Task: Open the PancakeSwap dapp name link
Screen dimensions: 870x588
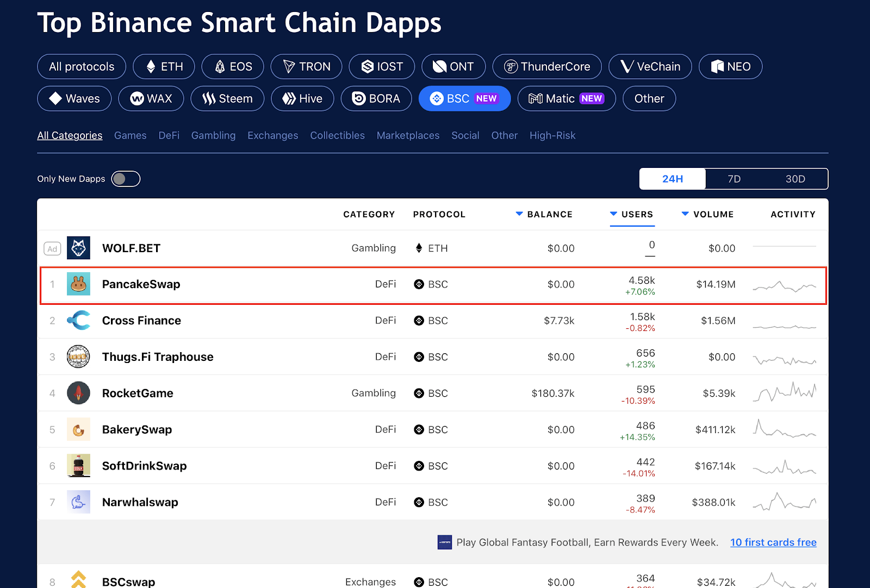Action: point(141,284)
